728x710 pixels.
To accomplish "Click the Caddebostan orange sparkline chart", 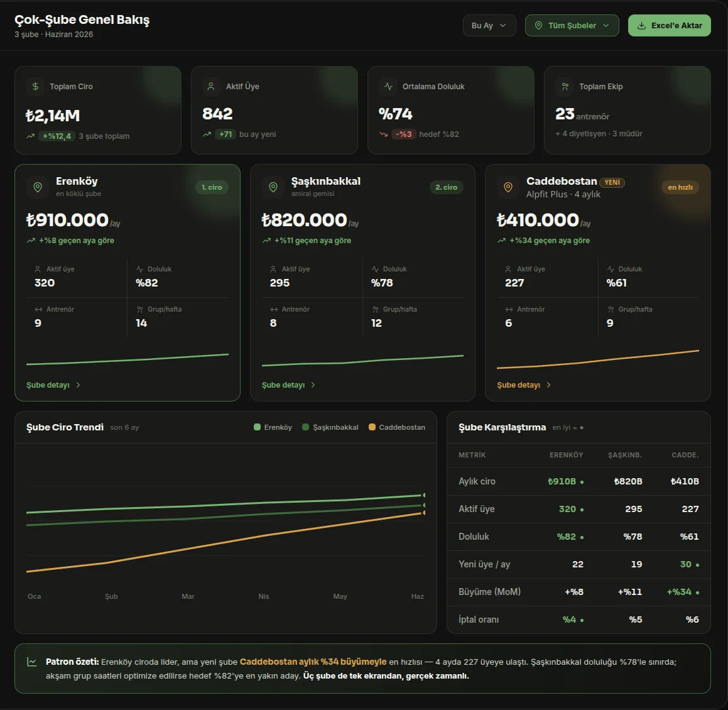I will tap(598, 359).
